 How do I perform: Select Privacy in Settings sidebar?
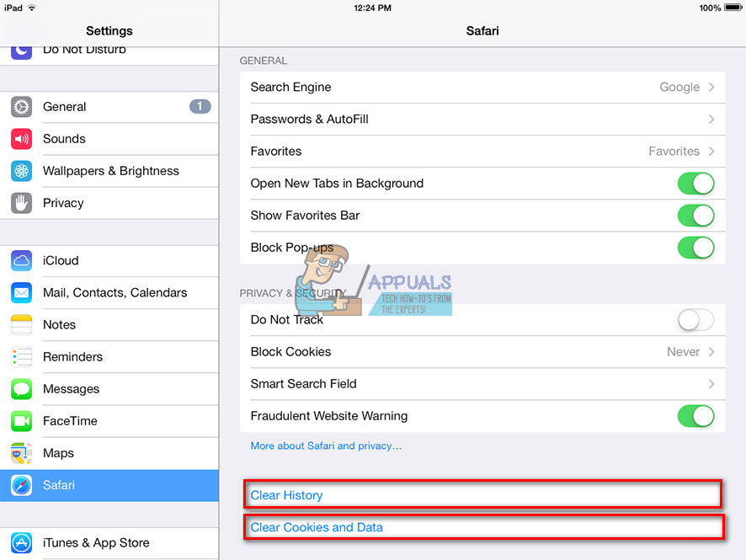109,203
